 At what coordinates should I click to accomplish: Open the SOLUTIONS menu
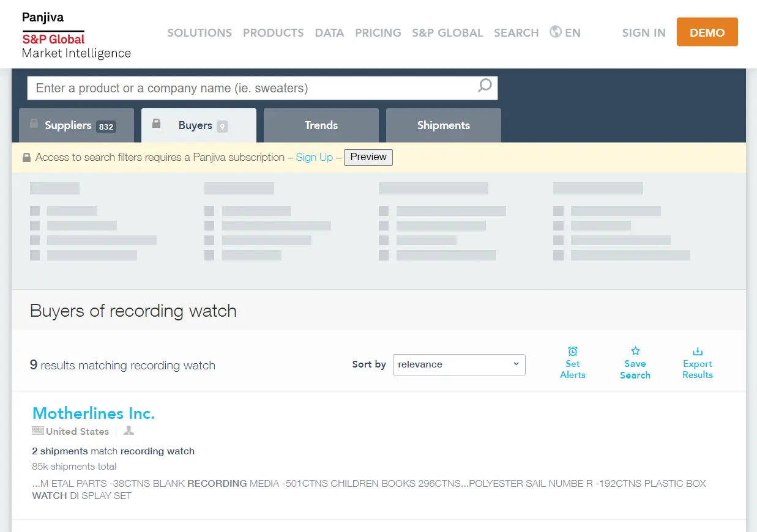point(200,32)
